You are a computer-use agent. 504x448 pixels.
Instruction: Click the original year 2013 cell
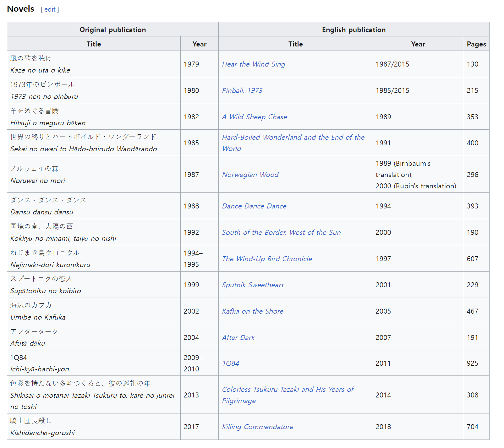[200, 395]
